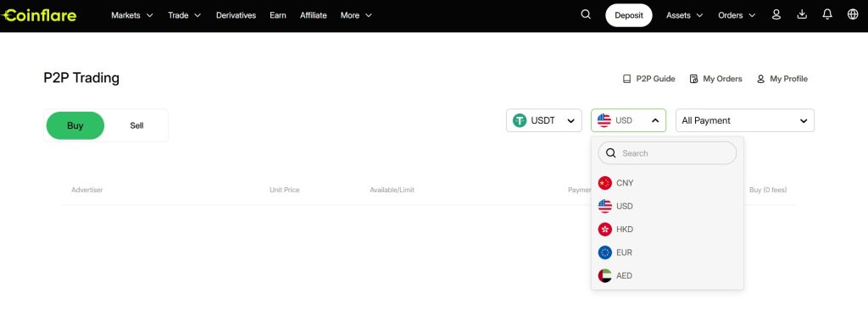This screenshot has height=310, width=868.
Task: Open the All Payment dropdown
Action: click(x=745, y=120)
